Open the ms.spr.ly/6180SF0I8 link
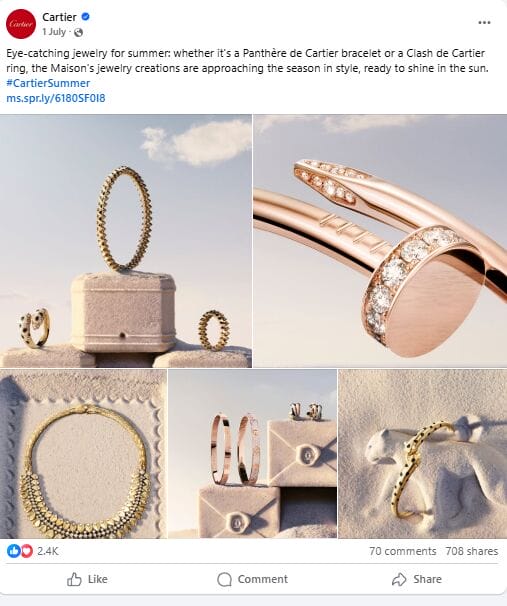 click(x=56, y=98)
